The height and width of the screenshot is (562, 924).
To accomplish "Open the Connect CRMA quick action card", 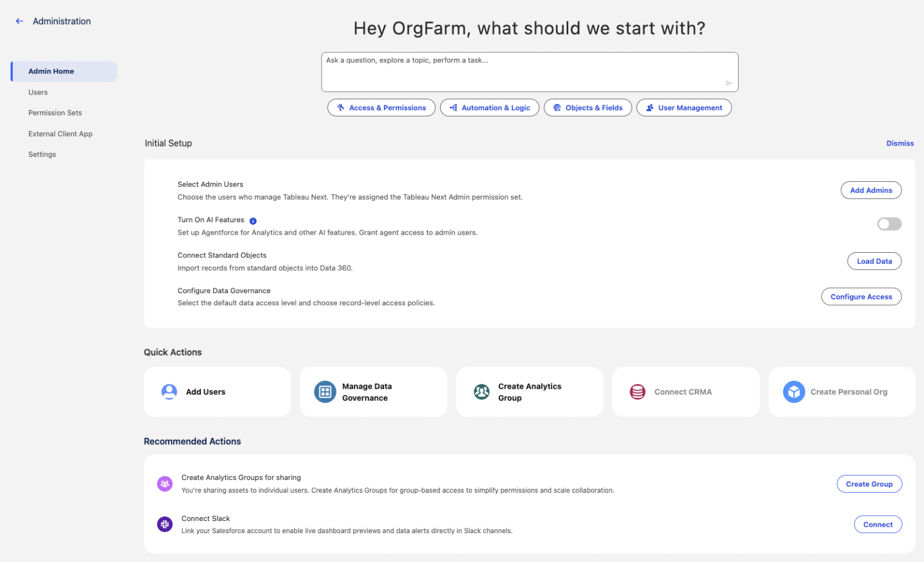I will tap(685, 392).
